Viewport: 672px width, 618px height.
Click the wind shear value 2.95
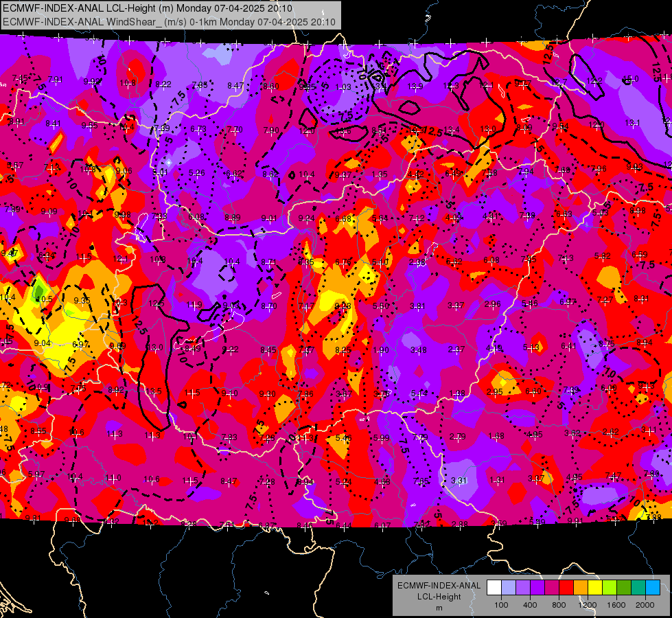coord(495,392)
